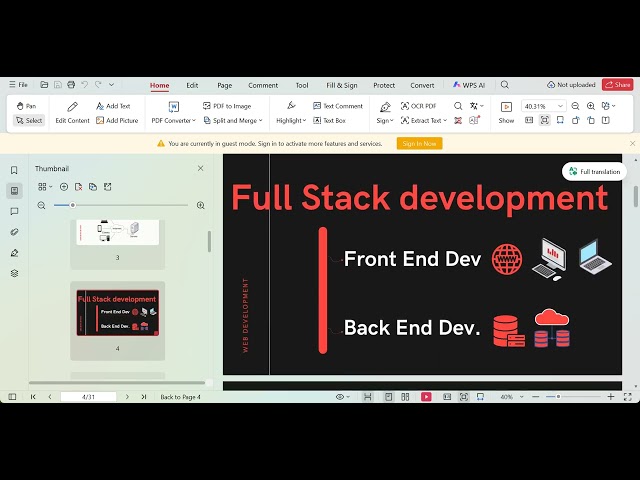The height and width of the screenshot is (480, 640).
Task: Open the Comments sidebar panel
Action: point(14,211)
